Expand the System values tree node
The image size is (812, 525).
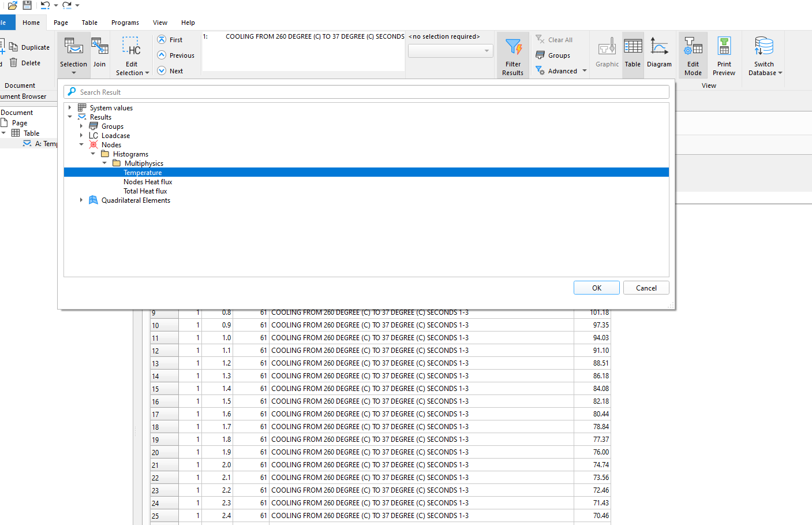point(70,108)
